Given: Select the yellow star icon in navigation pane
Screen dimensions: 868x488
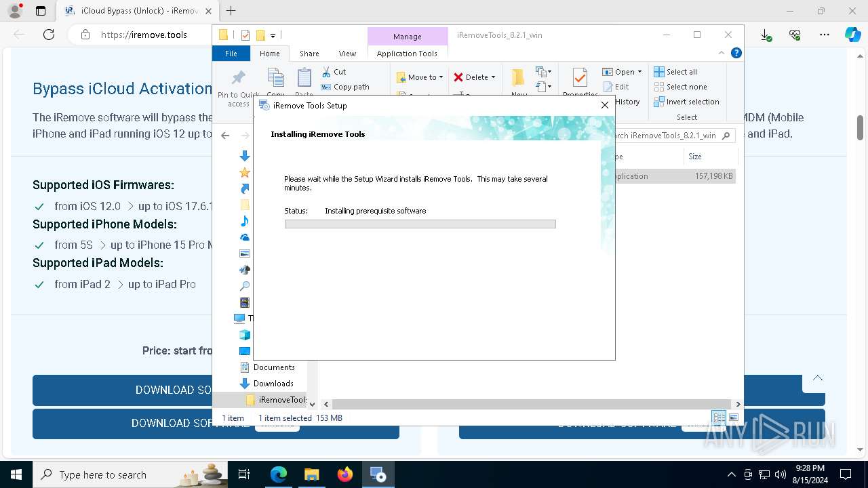Looking at the screenshot, I should (245, 172).
